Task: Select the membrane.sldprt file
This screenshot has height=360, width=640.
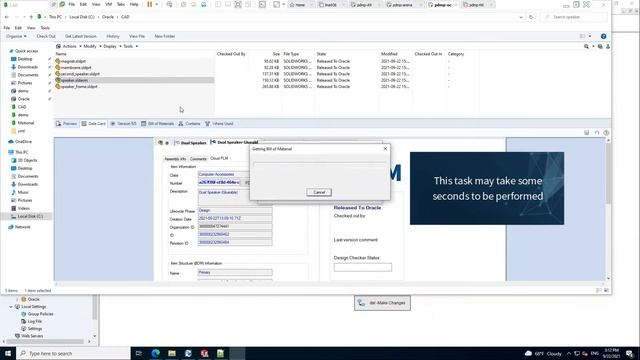Action: pos(76,68)
